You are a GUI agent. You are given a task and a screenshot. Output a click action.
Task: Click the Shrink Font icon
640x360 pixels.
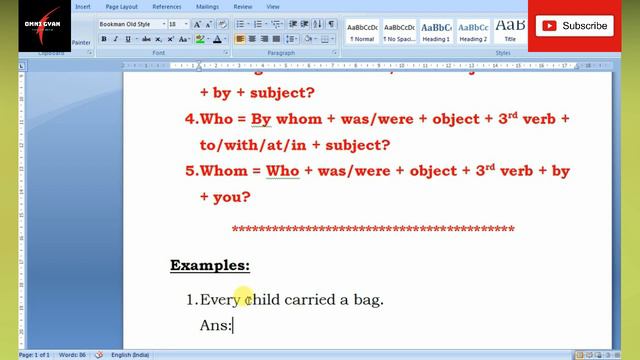click(208, 24)
